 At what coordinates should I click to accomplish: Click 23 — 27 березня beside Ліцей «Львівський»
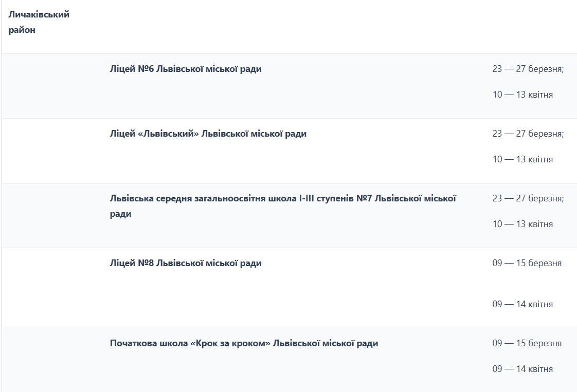(528, 134)
